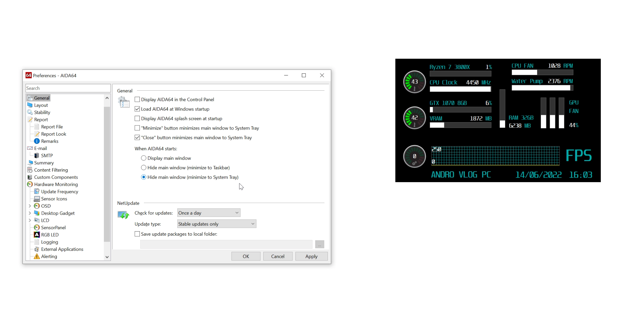Click the CPU FAN bar in SensorPanel
644x314 pixels.
(x=542, y=73)
